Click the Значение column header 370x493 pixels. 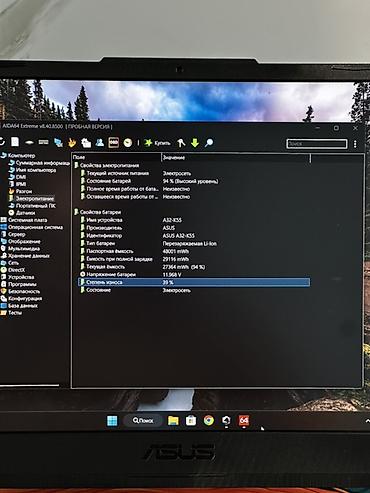[236, 157]
